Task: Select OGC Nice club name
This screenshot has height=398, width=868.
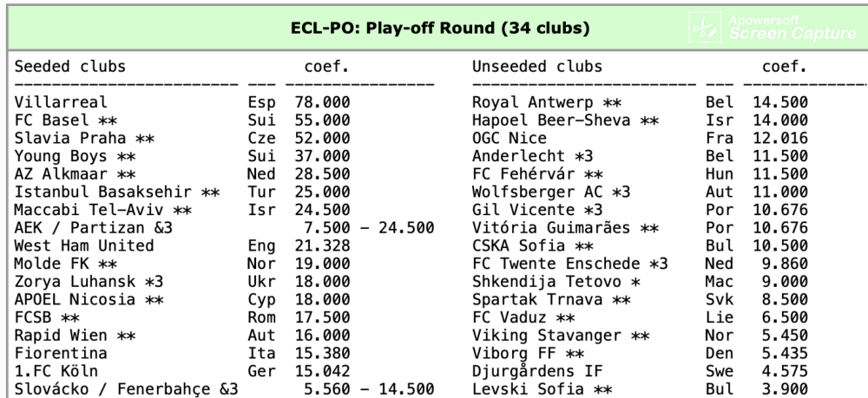Action: click(510, 138)
